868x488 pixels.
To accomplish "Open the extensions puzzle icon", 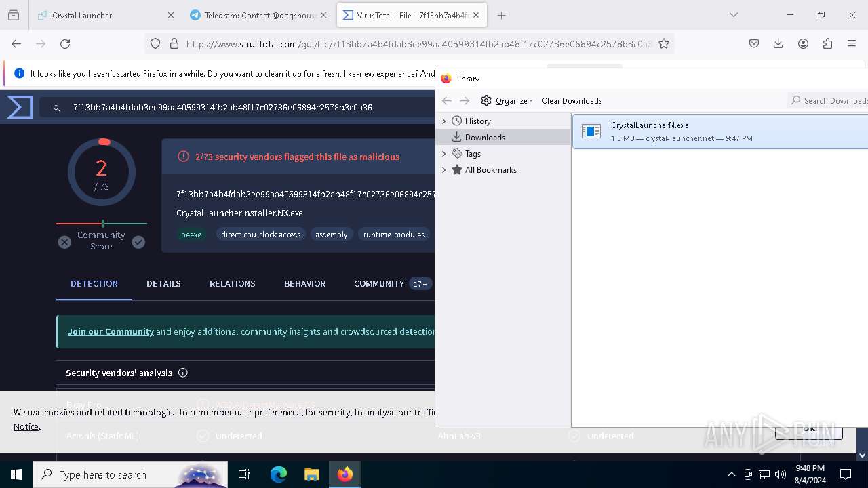I will pyautogui.click(x=827, y=43).
